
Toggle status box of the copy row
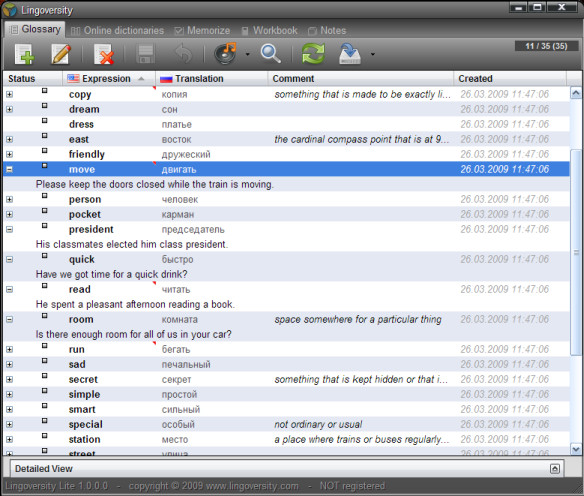click(x=44, y=90)
